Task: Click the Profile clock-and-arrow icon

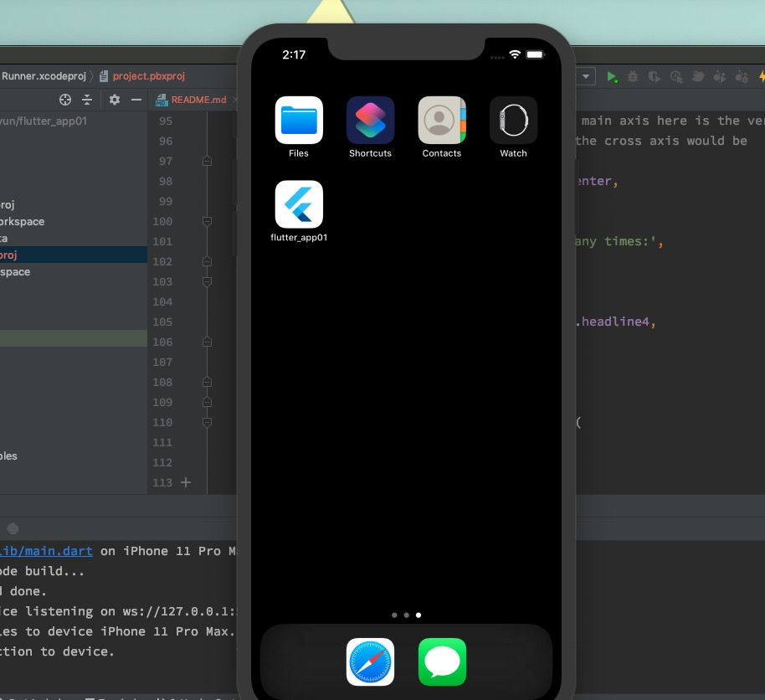Action: (676, 77)
